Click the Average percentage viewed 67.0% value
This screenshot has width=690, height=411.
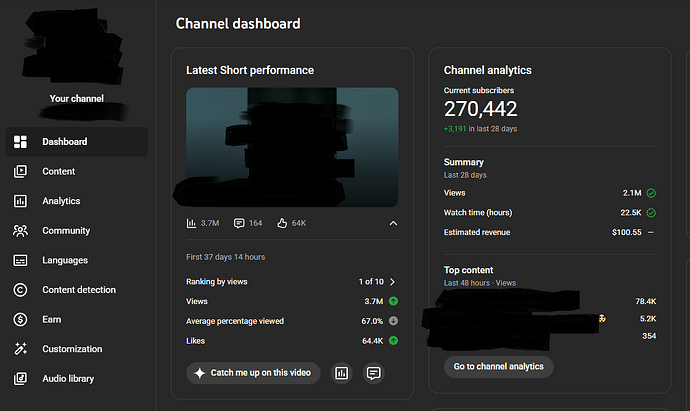[372, 321]
